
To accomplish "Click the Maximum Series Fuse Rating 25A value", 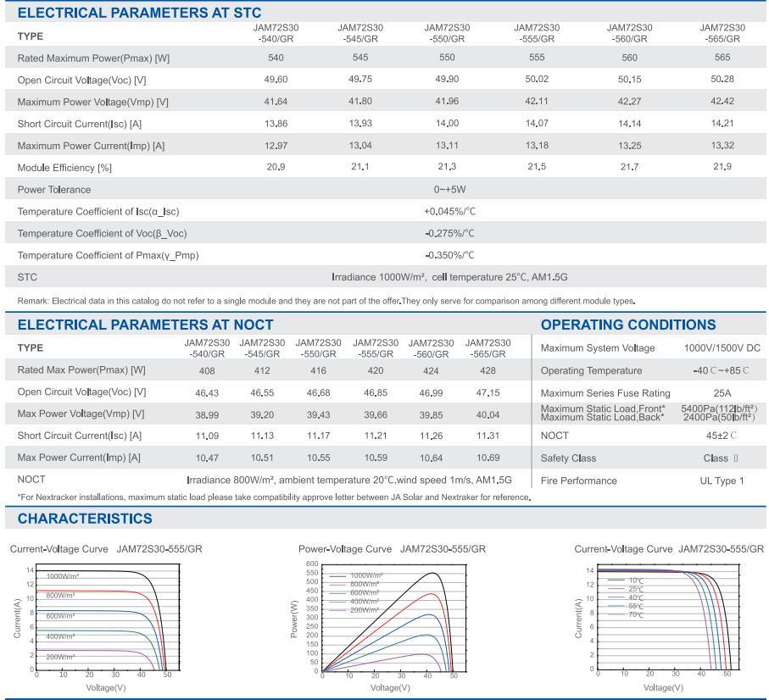I will click(x=722, y=392).
